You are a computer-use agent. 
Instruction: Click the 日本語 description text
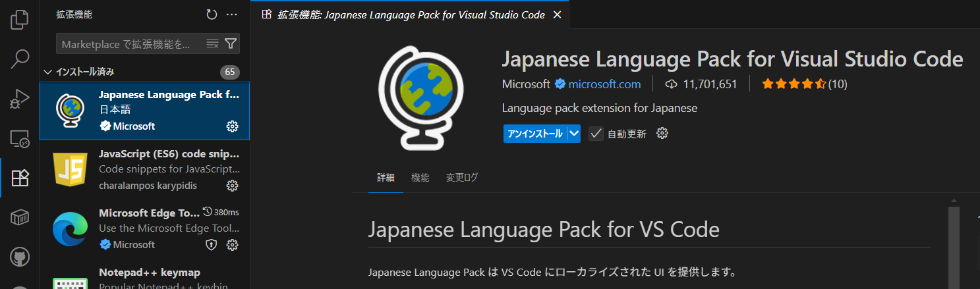115,110
